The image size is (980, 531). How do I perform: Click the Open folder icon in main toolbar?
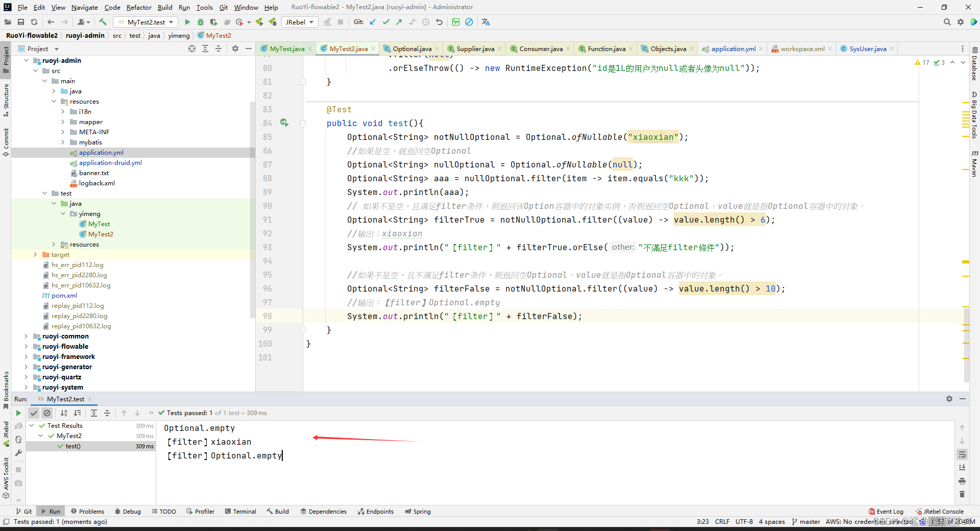[x=8, y=22]
